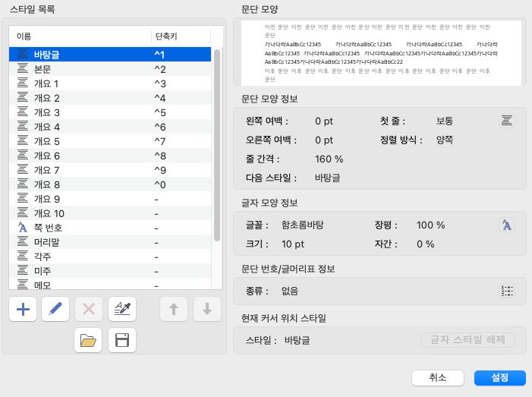Viewport: 532px width, 397px height.
Task: Select the 메모 style at list bottom
Action: 110,285
